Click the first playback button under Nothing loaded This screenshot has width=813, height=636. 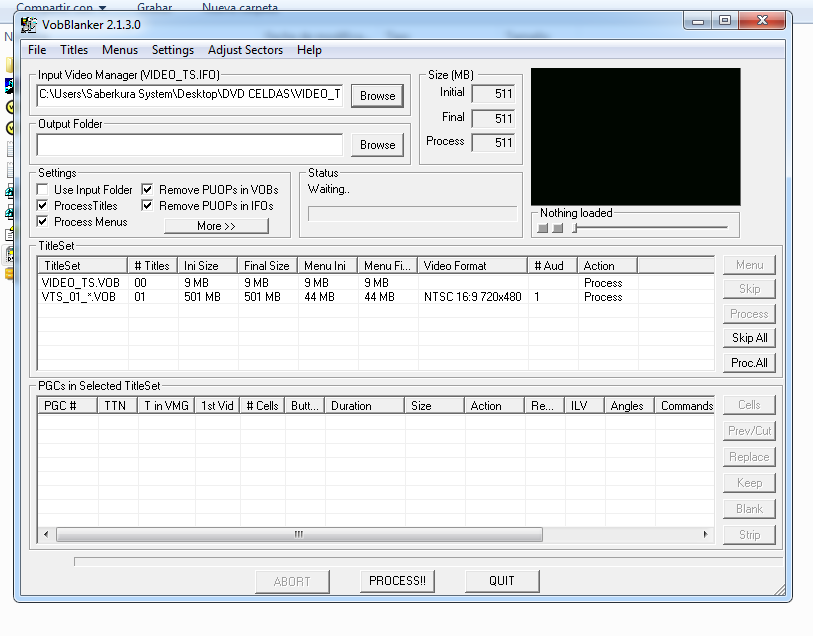[x=543, y=228]
